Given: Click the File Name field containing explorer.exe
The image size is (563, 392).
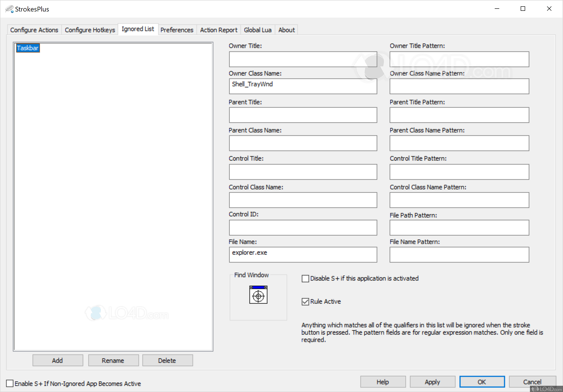Looking at the screenshot, I should pyautogui.click(x=303, y=255).
